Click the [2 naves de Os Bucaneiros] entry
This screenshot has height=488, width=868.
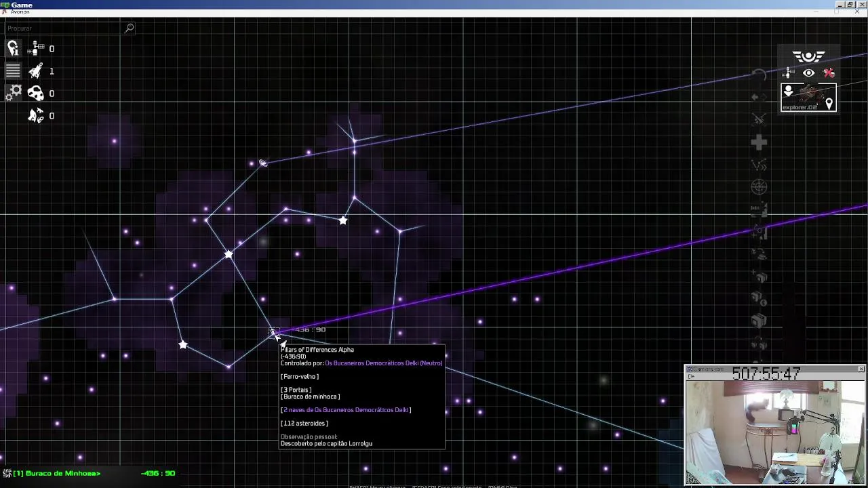346,410
